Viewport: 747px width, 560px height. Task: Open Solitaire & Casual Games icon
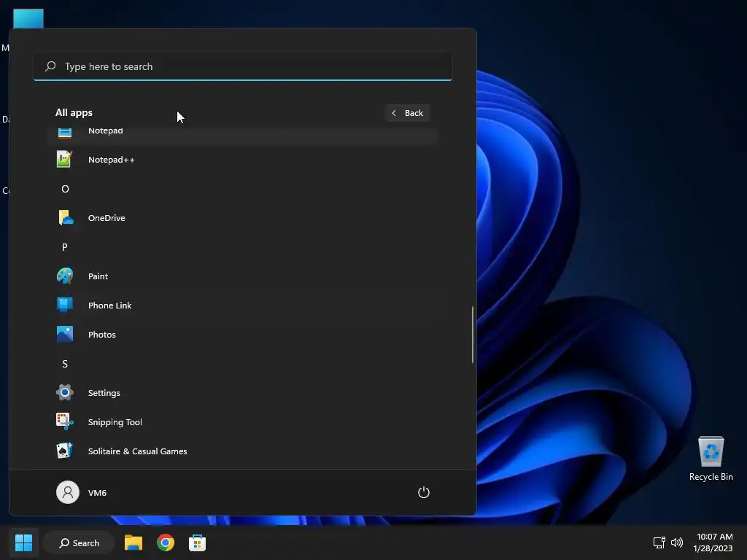coord(65,451)
